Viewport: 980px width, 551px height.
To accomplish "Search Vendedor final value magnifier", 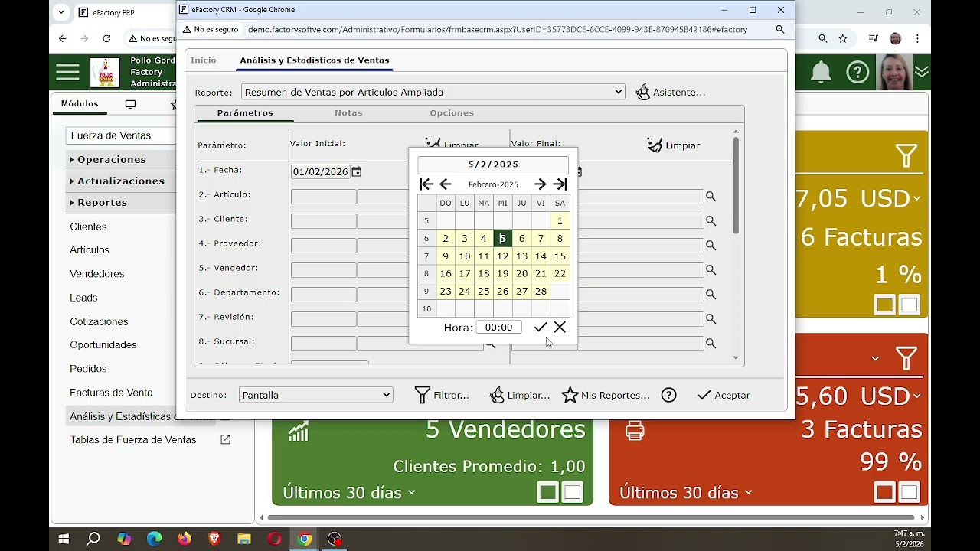I will (x=710, y=270).
